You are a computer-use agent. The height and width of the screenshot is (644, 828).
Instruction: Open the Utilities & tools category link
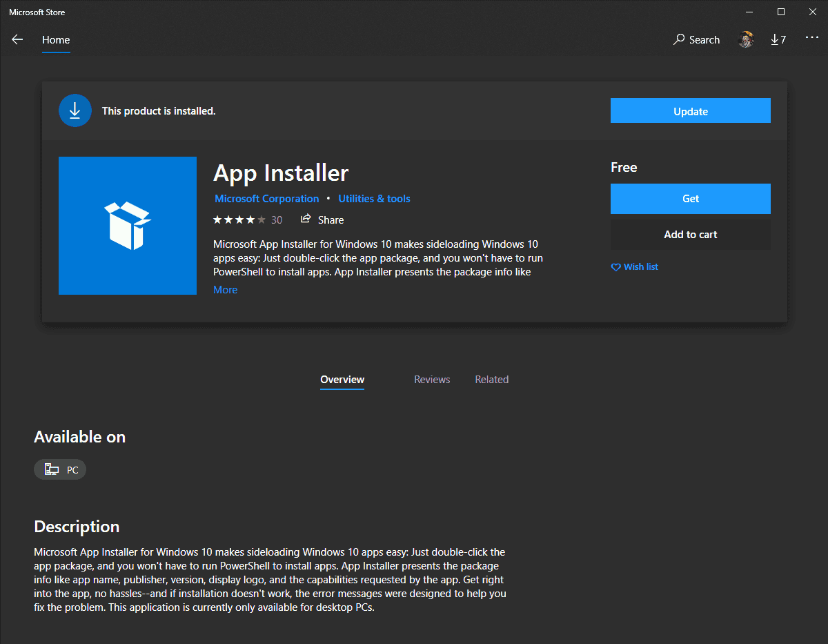pyautogui.click(x=374, y=199)
